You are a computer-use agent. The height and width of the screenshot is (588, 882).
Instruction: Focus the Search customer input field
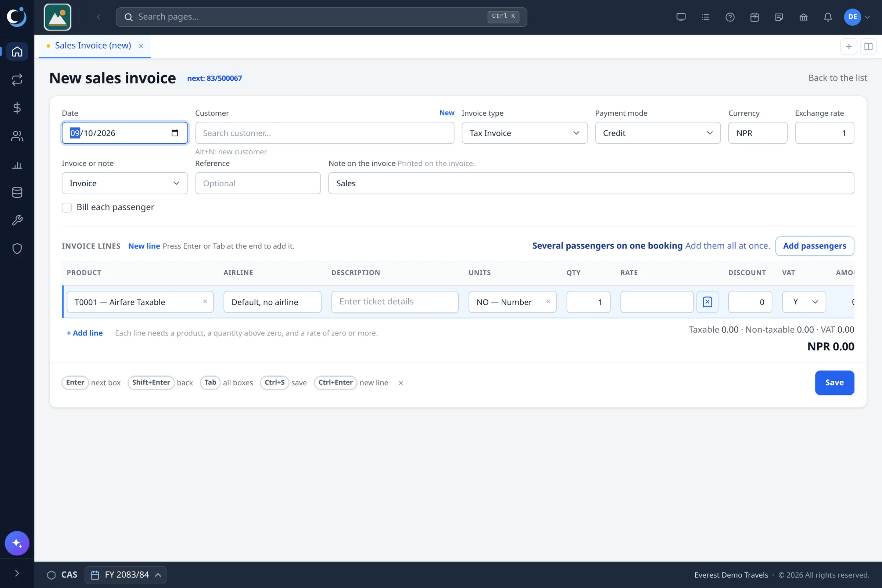click(x=325, y=133)
